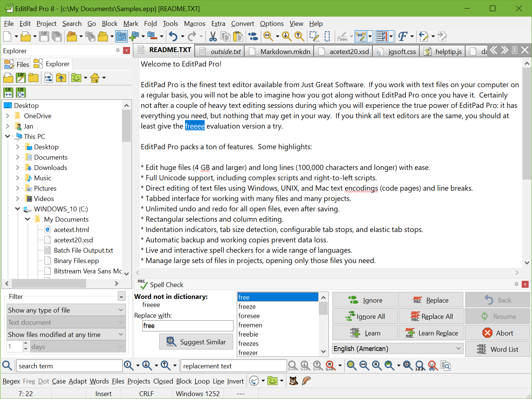Click the Learn Replace button
The width and height of the screenshot is (532, 399).
(431, 333)
